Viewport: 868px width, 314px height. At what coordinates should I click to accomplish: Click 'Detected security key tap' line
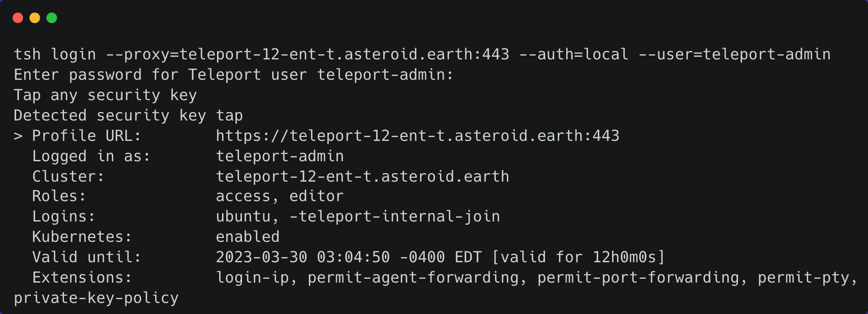128,115
